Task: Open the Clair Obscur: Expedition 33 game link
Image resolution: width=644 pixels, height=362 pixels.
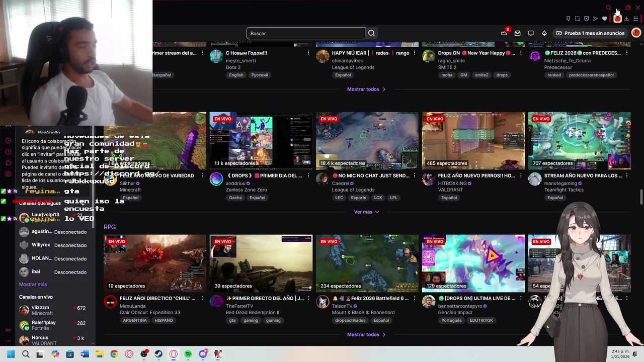Action: click(150, 312)
